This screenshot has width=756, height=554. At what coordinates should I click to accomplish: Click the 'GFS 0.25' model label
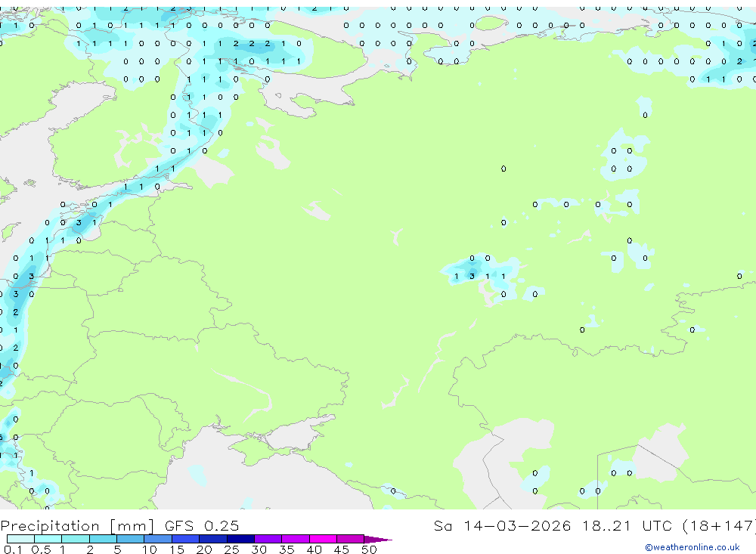coord(202,525)
